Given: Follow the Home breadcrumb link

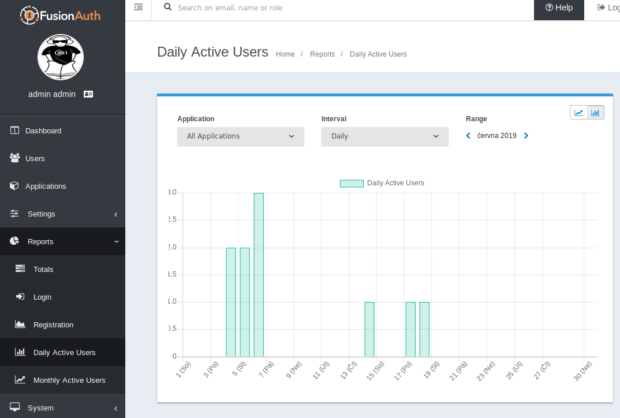Looking at the screenshot, I should coord(285,54).
